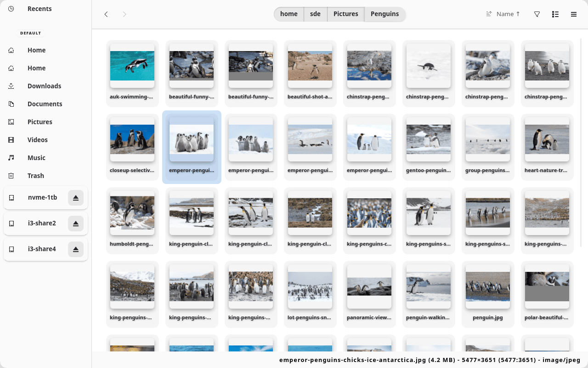
Task: Open the hamburger main menu
Action: coord(574,14)
